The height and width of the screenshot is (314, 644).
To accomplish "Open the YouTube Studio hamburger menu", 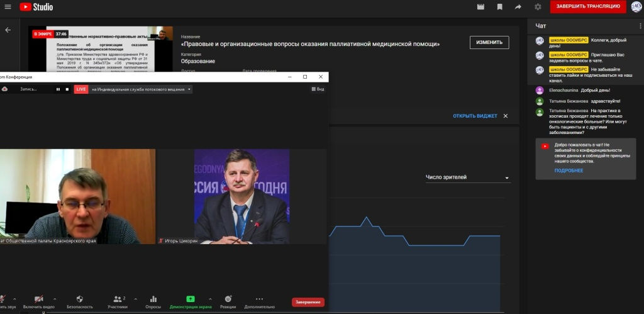I will click(x=8, y=7).
